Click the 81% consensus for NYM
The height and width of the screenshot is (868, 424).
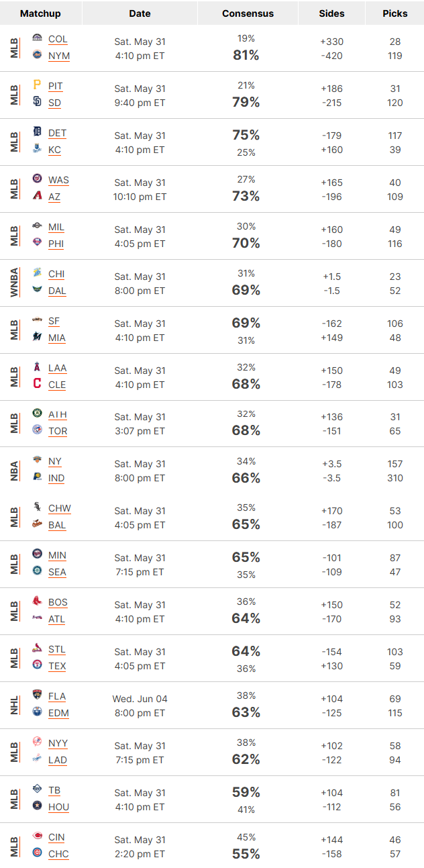point(246,55)
